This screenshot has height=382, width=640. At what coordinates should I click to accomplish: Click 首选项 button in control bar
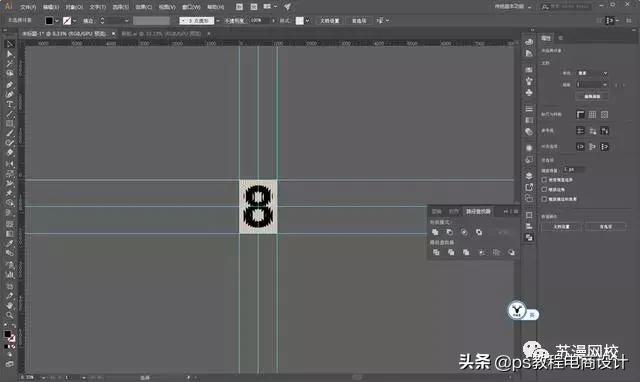point(359,21)
